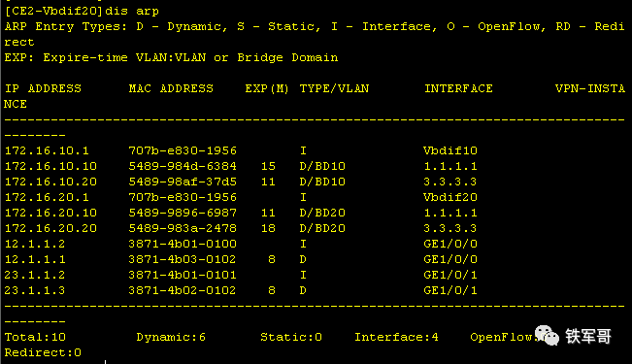
Task: Click the Vbdif10 interface entry
Action: 450,150
